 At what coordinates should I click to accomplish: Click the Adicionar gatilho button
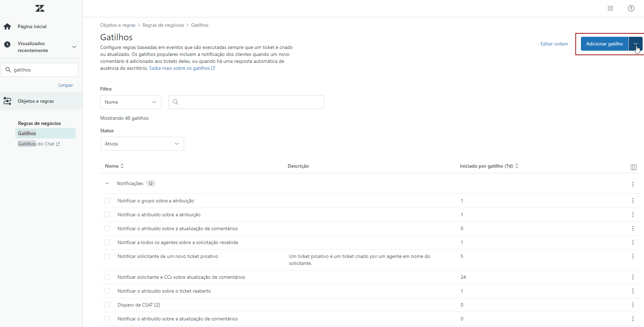604,44
